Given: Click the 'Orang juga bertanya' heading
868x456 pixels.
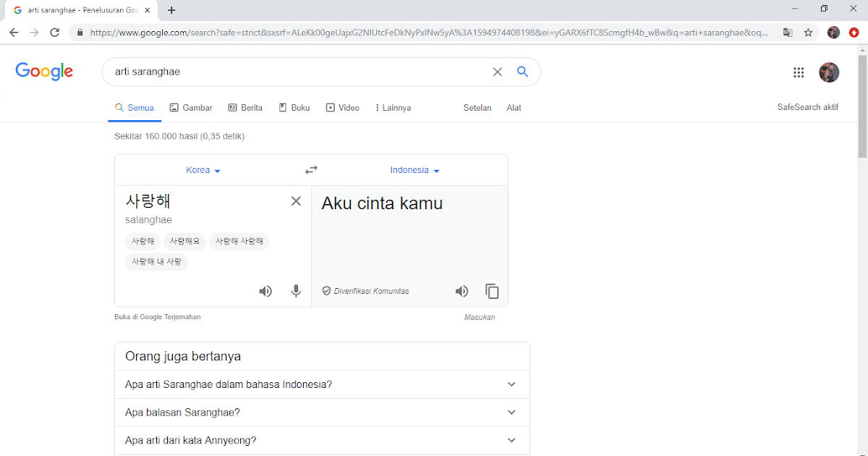Looking at the screenshot, I should pyautogui.click(x=183, y=356).
